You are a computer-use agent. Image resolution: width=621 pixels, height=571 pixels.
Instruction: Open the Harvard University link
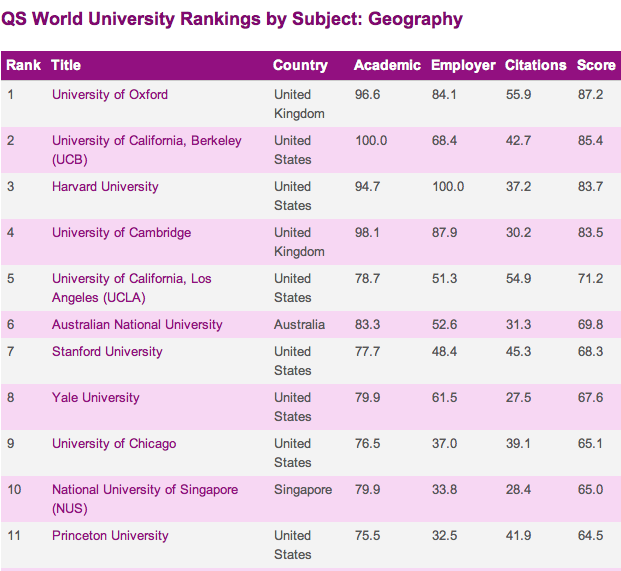pyautogui.click(x=105, y=187)
